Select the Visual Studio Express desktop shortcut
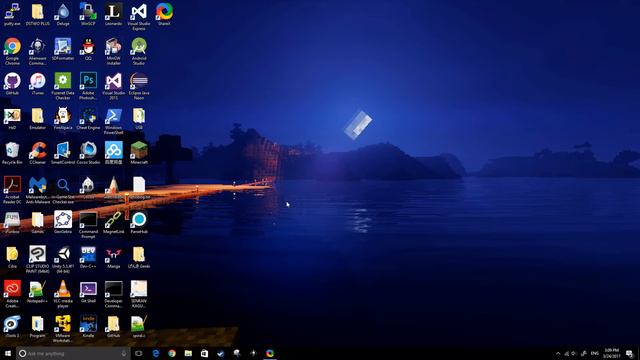This screenshot has width=640, height=360. pyautogui.click(x=139, y=17)
